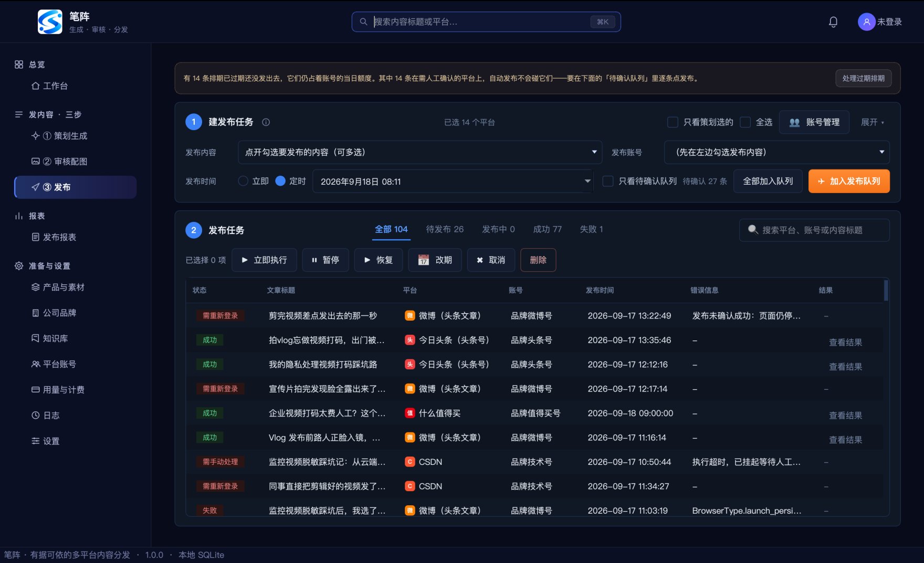
Task: Click the 发布时间 column header
Action: [x=600, y=290]
